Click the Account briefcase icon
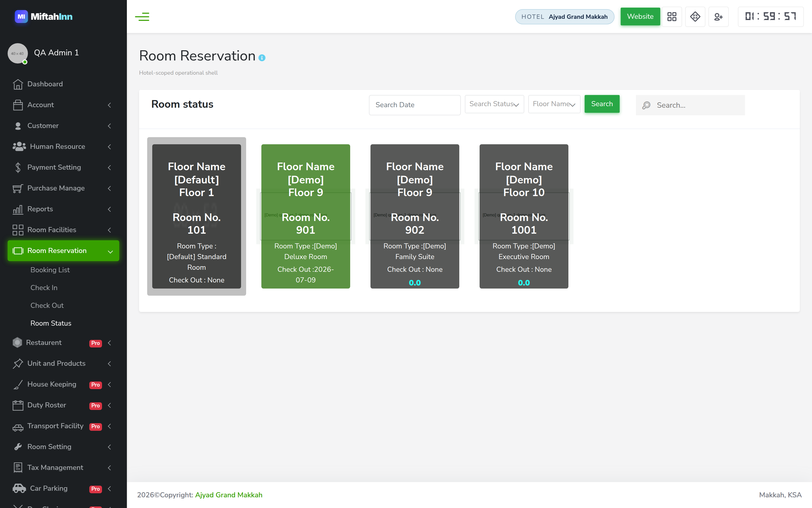Screen dimensions: 812x508 coord(18,105)
